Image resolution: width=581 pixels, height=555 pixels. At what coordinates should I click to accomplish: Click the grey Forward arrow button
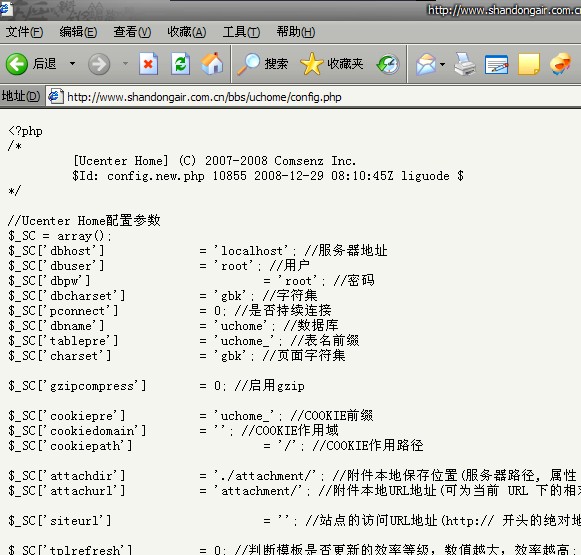pos(99,64)
